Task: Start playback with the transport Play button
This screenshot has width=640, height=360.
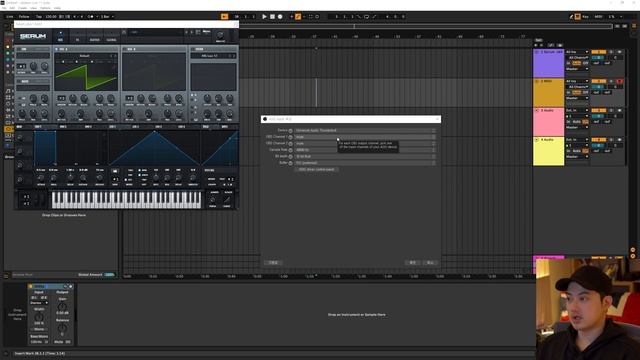Action: tap(264, 17)
